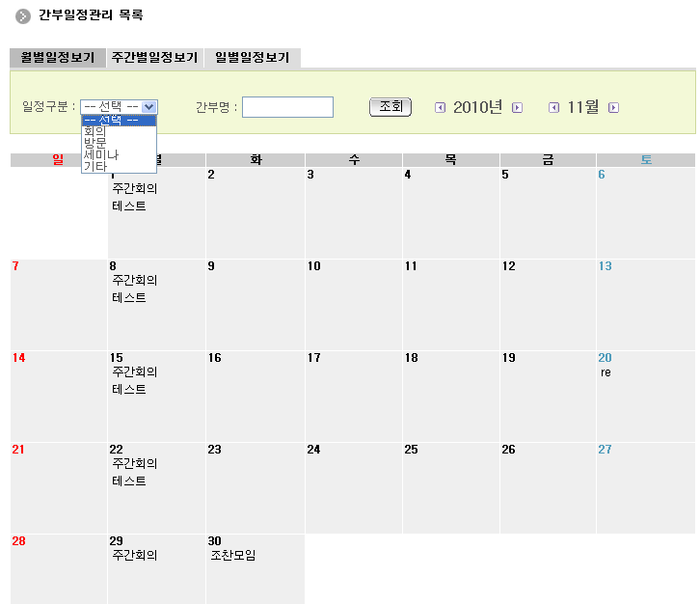Click 주간회의 event on the 15th
This screenshot has width=700, height=605.
[134, 371]
